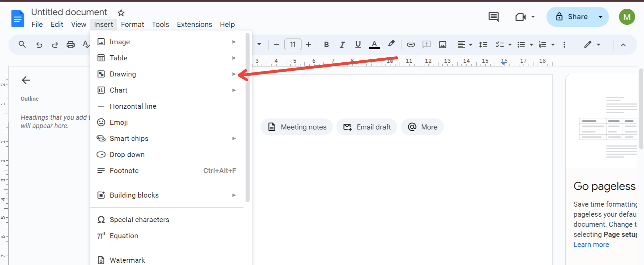The image size is (644, 265).
Task: Insert a checklist from the toolbar
Action: [500, 45]
